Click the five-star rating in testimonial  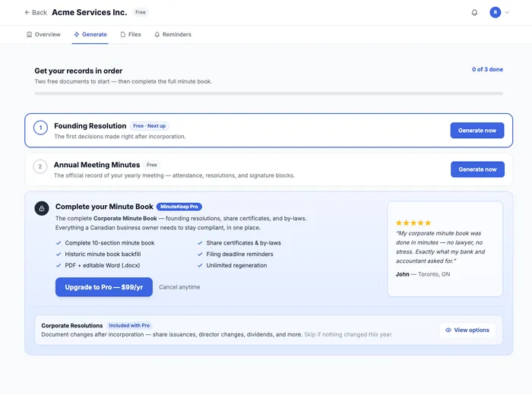(413, 223)
